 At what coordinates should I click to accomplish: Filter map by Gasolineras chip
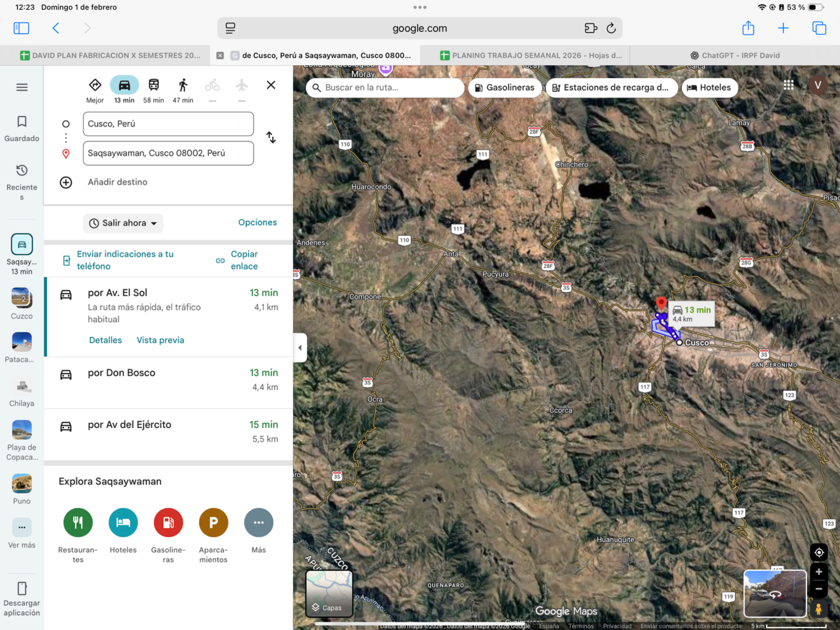tap(504, 87)
